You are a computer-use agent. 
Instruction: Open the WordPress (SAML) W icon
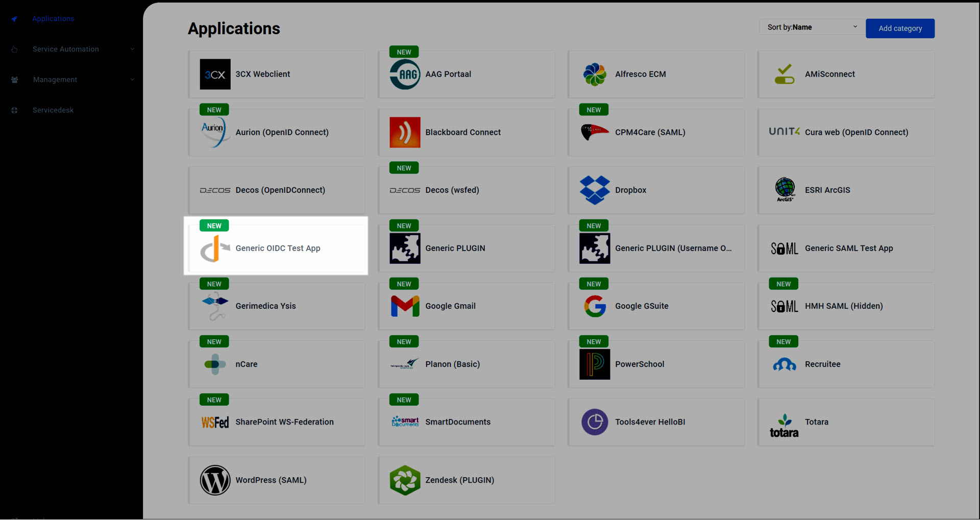[x=215, y=480]
